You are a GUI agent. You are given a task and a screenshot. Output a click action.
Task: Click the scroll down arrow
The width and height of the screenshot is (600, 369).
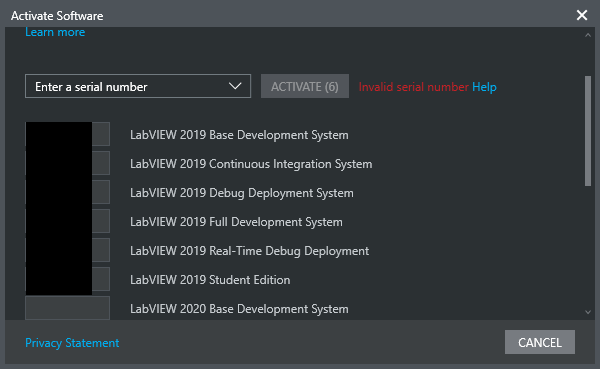588,312
